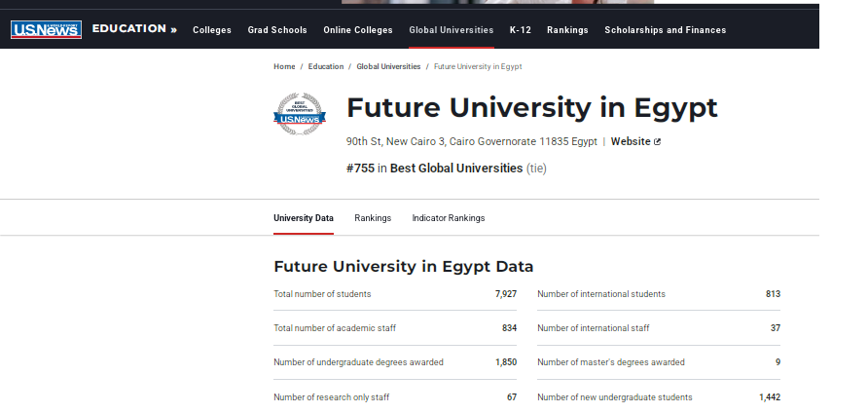Click Education breadcrumb link
The height and width of the screenshot is (413, 868).
(x=326, y=66)
